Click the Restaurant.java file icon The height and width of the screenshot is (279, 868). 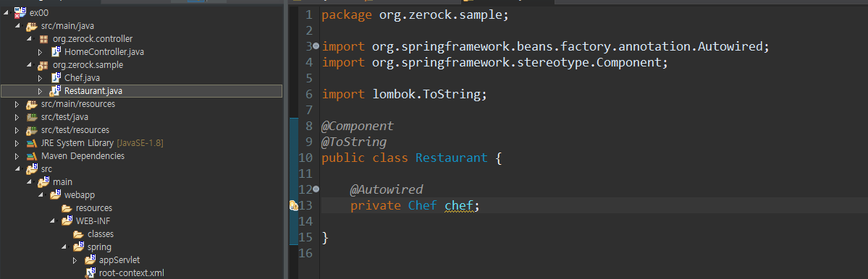tap(55, 91)
